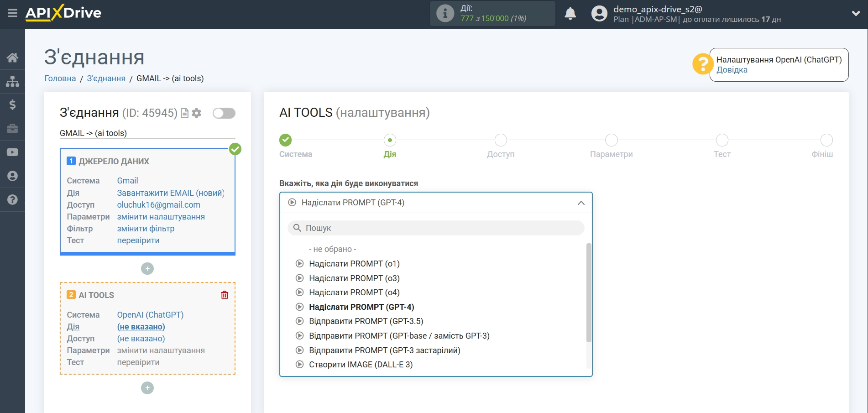Open the Довідка help link
868x413 pixels.
click(732, 70)
